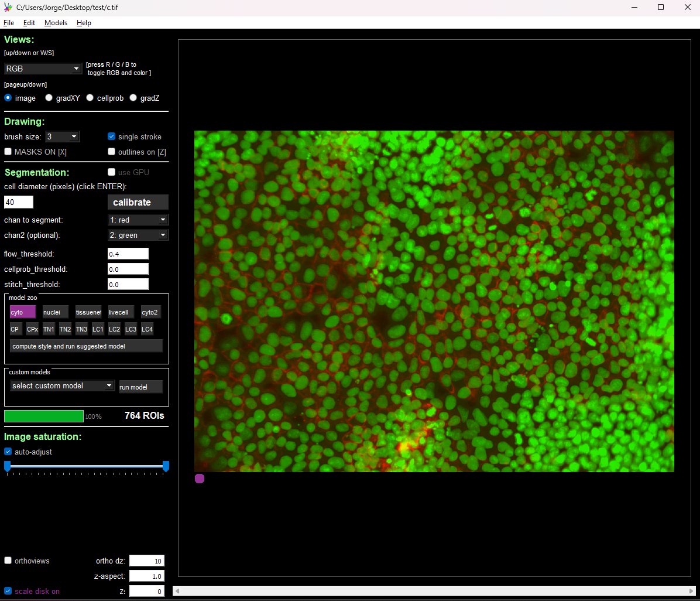700x601 pixels.
Task: Open the File menu
Action: pyautogui.click(x=9, y=23)
